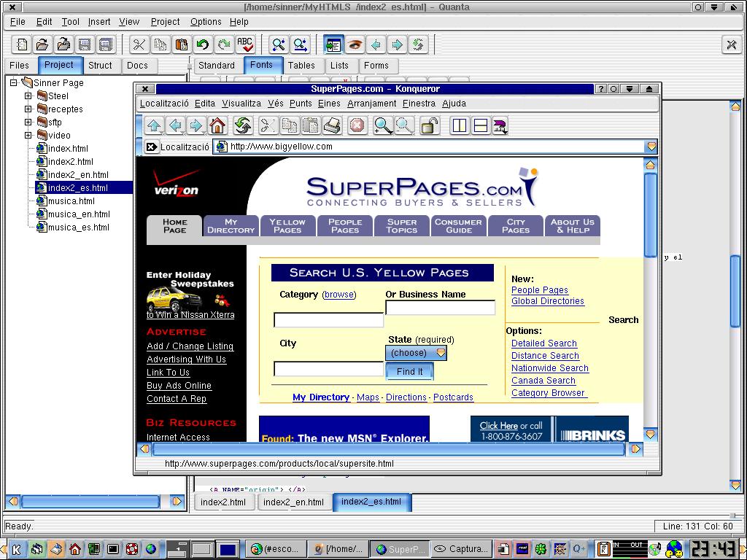Viewport: 747px width, 560px height.
Task: Open the Visualitza menu in Konqueror
Action: click(x=241, y=104)
